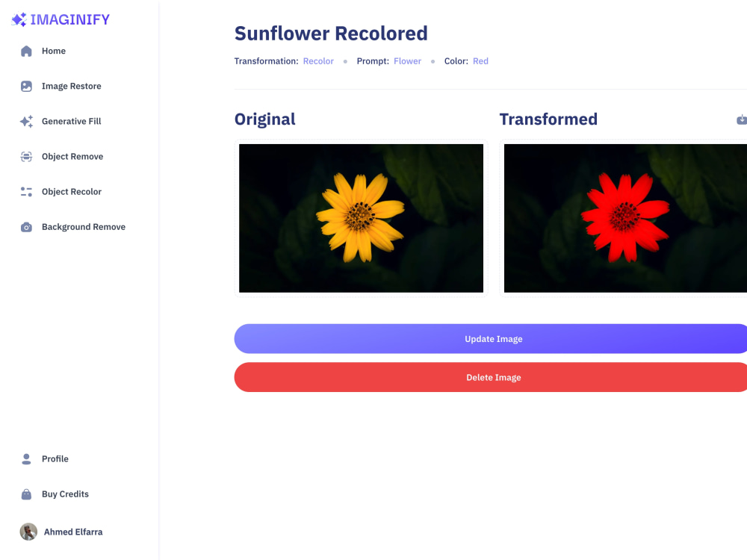Click the Recolor transformation value
Image resolution: width=747 pixels, height=560 pixels.
[318, 61]
